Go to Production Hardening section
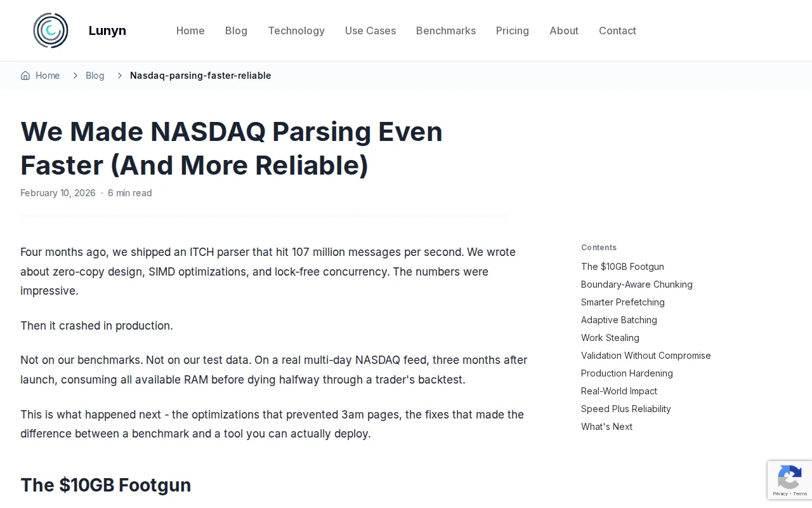The image size is (812, 508). click(x=627, y=373)
